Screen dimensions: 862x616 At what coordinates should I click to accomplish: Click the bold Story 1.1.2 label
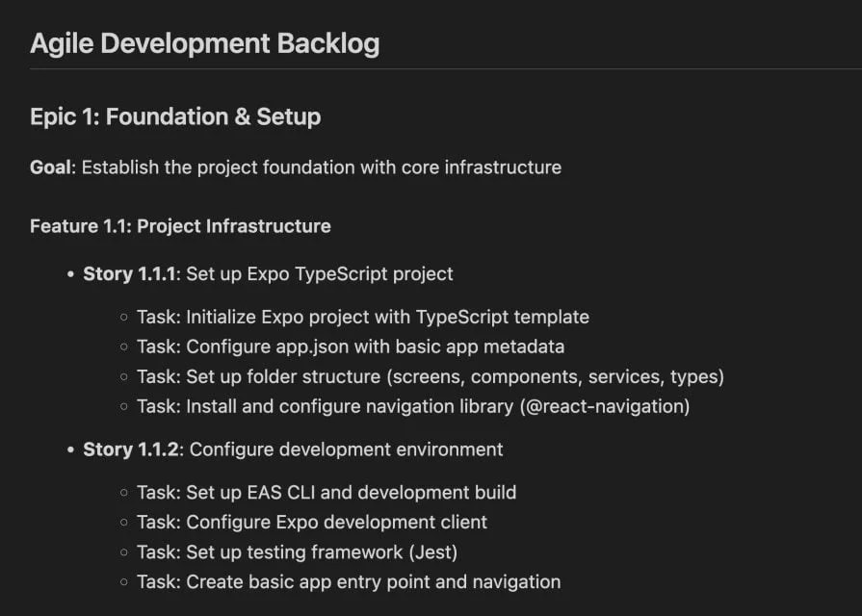pos(131,449)
